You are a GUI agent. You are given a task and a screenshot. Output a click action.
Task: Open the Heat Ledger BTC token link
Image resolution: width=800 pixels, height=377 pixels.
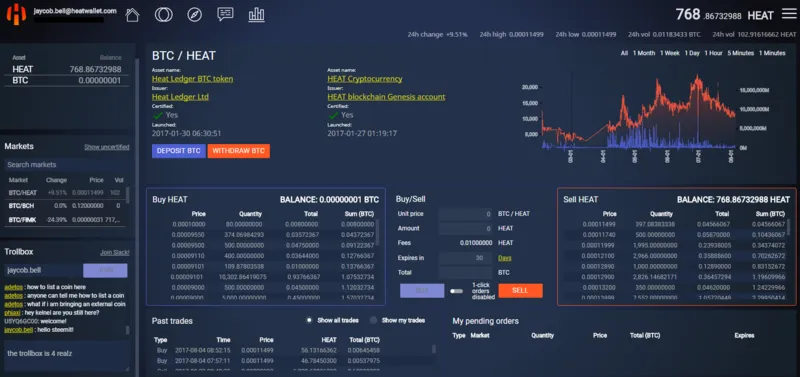click(192, 79)
